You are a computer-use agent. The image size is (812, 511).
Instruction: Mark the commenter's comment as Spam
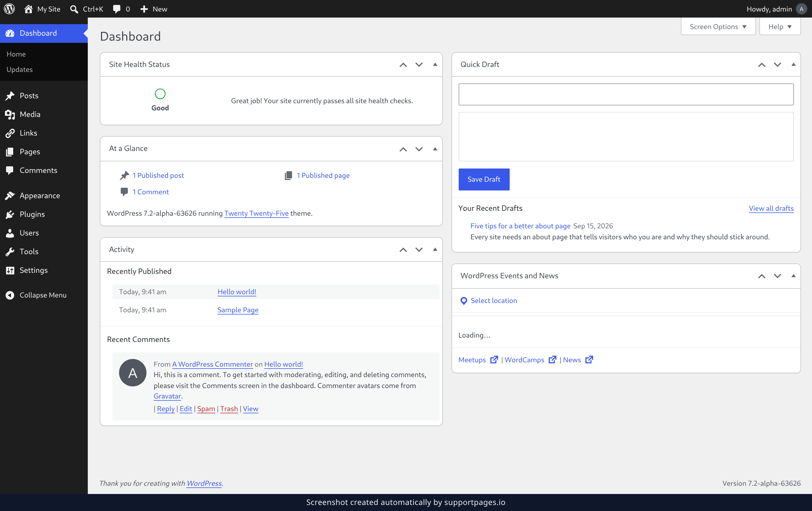click(x=206, y=409)
